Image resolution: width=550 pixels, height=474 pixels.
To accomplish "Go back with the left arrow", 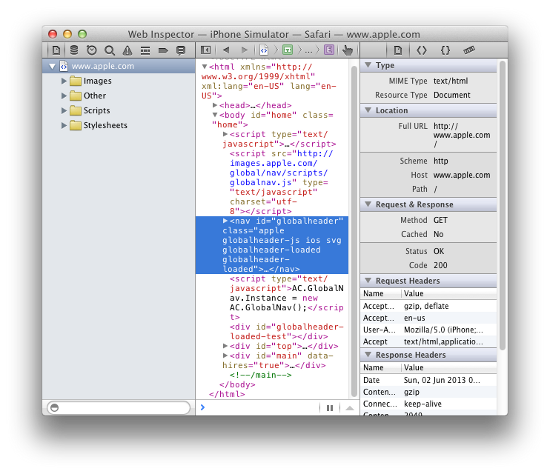I will (226, 50).
